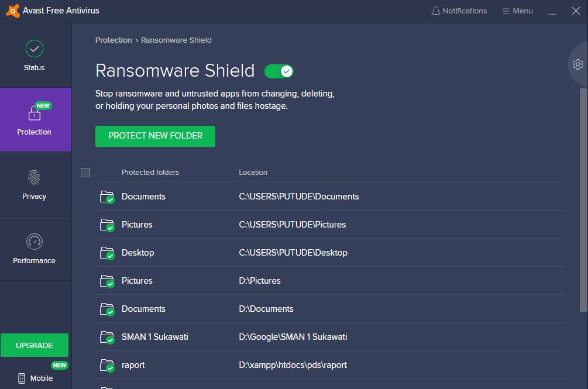Click the Protected folders column header

tap(150, 173)
